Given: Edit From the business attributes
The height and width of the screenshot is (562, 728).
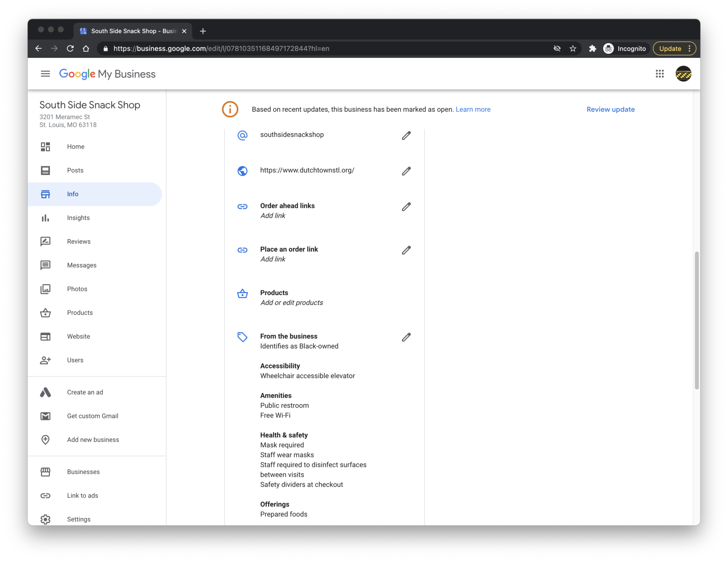Looking at the screenshot, I should (x=406, y=337).
